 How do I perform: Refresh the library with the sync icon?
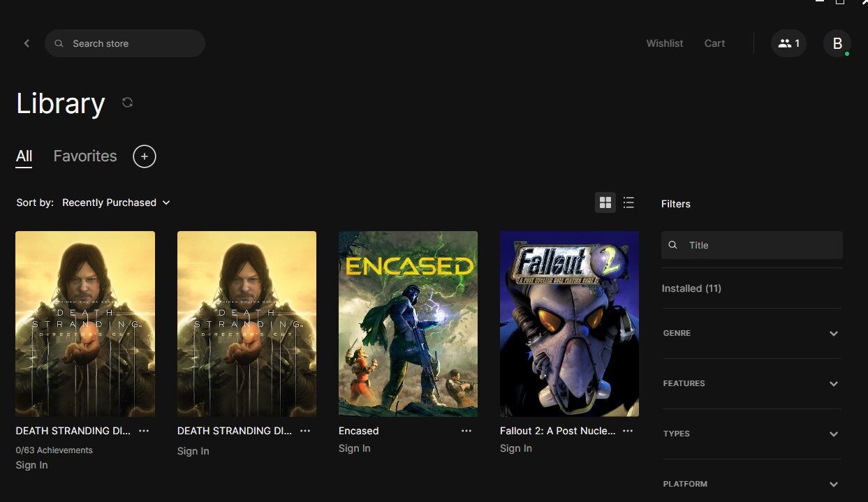(x=127, y=103)
